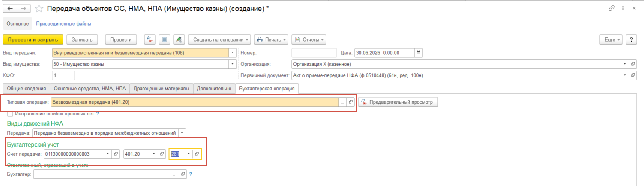Open 281 code record icon
The width and height of the screenshot is (644, 186).
(197, 154)
